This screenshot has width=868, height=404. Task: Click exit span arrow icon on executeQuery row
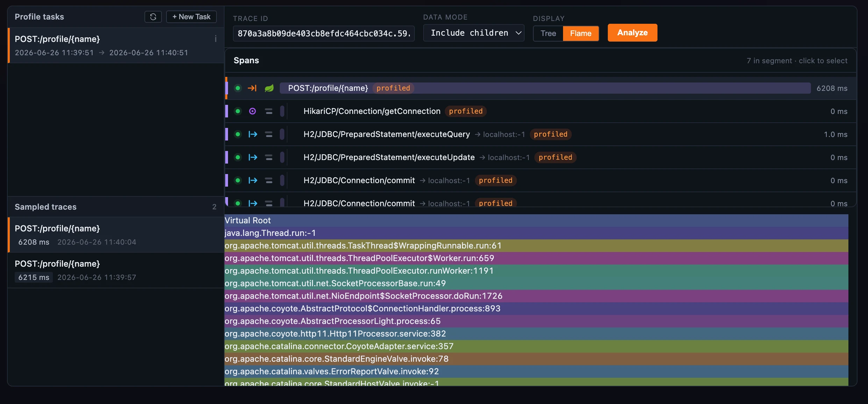253,134
